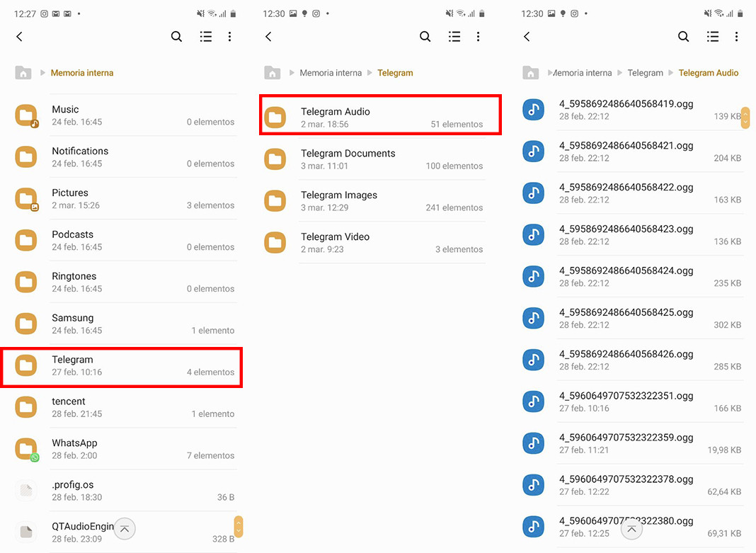Open the search icon in the first panel

click(x=176, y=36)
